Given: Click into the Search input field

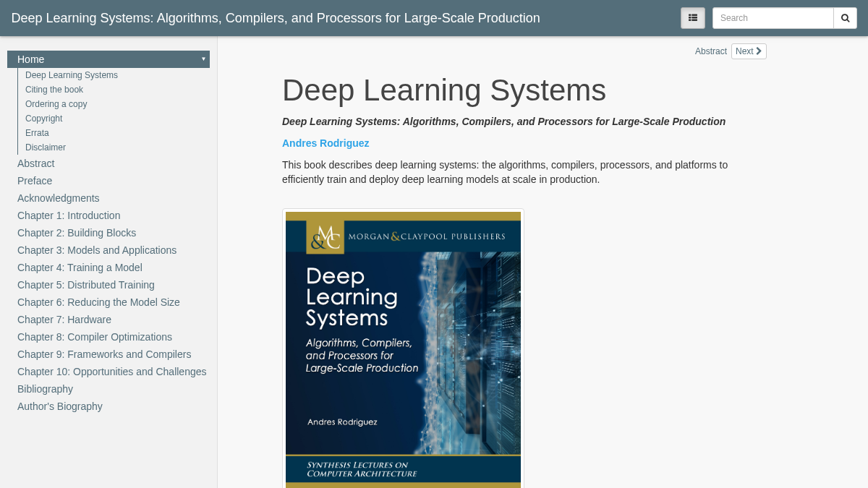Looking at the screenshot, I should [773, 18].
